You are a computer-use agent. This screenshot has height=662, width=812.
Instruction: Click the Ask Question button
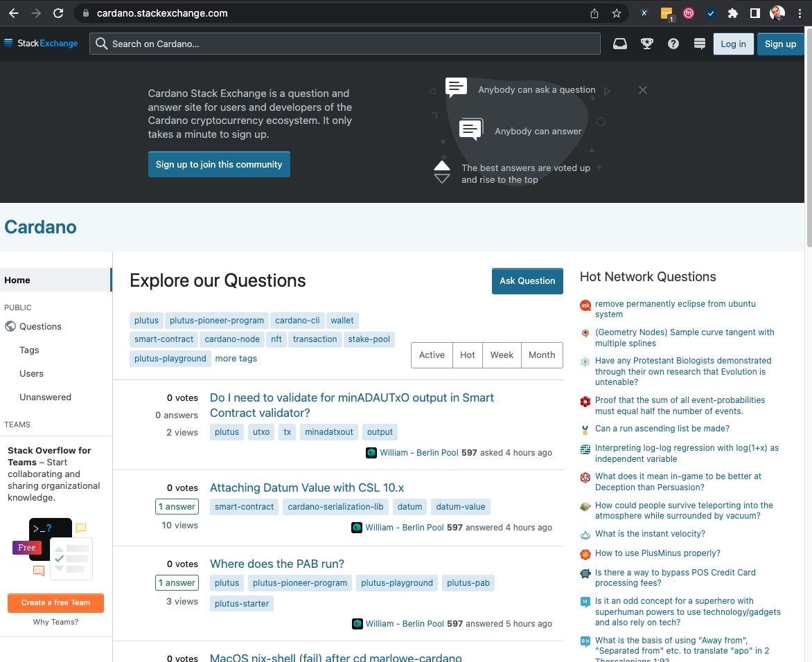pyautogui.click(x=527, y=281)
